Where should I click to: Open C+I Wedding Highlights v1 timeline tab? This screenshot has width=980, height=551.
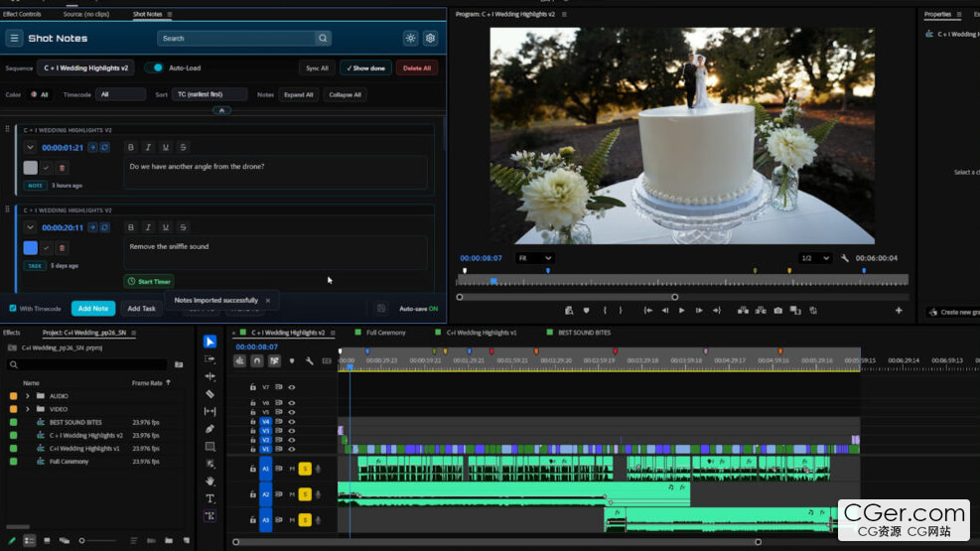482,333
